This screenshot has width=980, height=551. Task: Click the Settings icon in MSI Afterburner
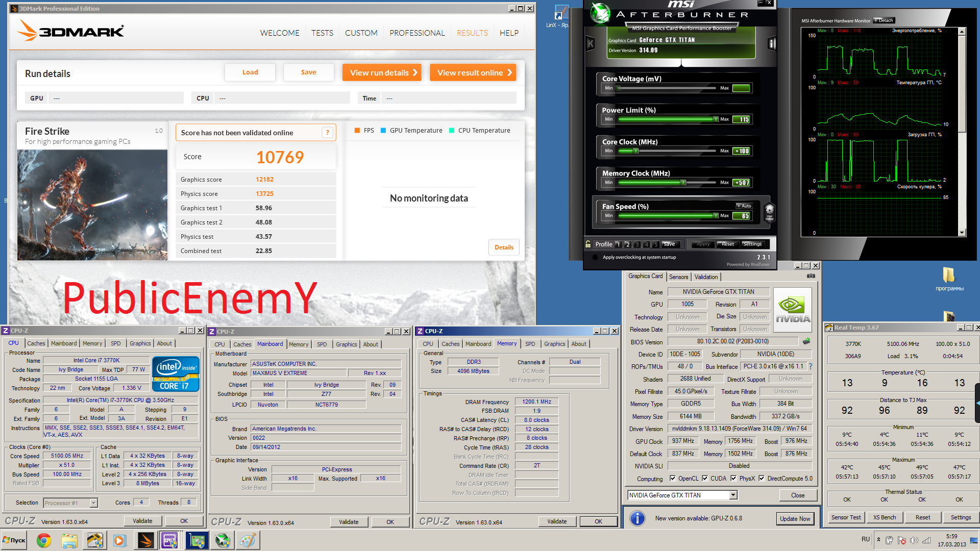752,243
